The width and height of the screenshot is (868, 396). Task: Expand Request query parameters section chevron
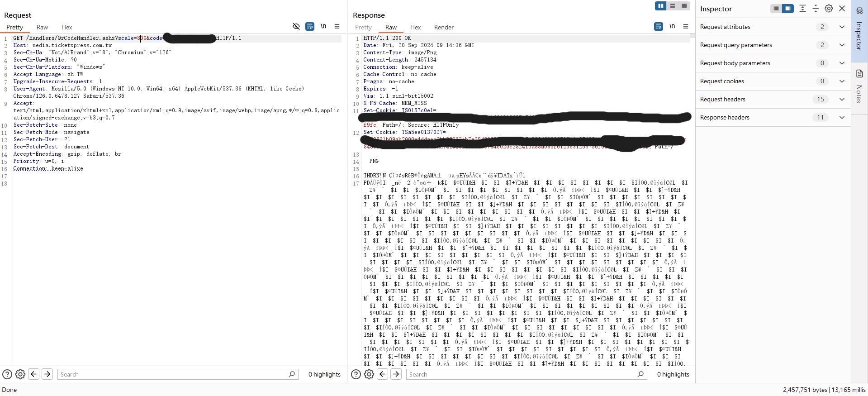pyautogui.click(x=842, y=45)
